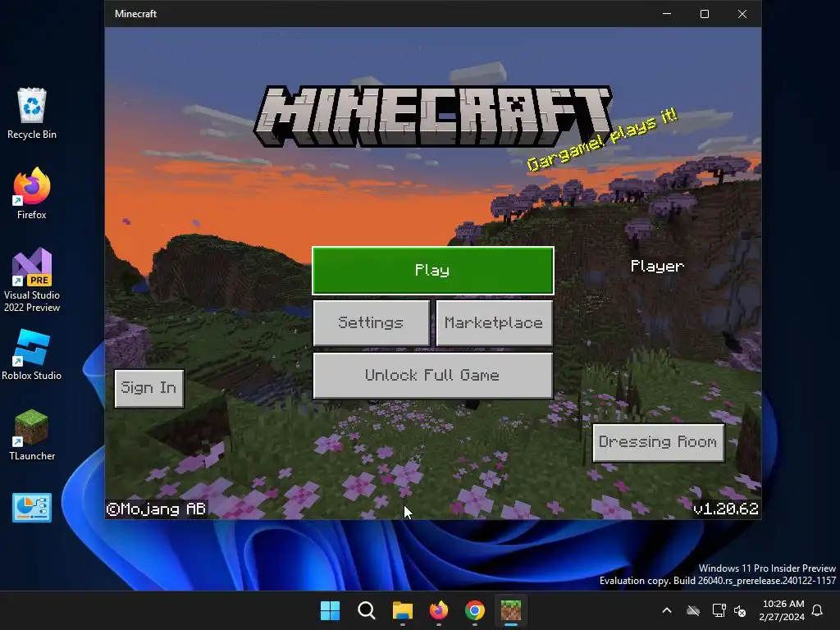Click the ©Mojang AB copyright text

(156, 509)
